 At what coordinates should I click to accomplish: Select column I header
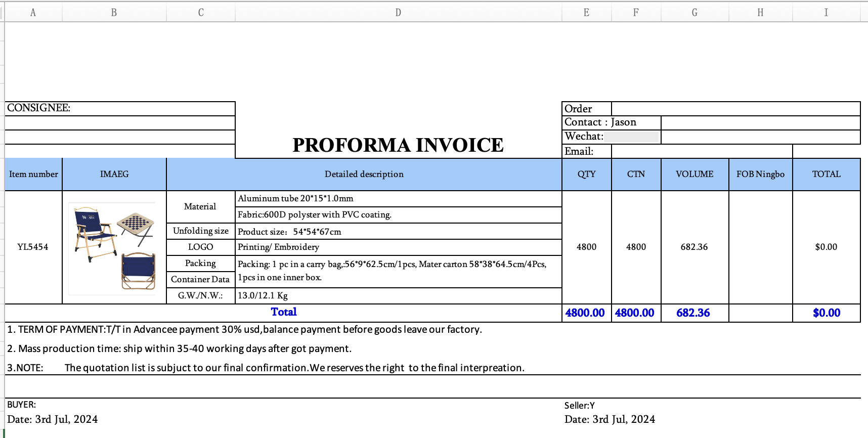tap(826, 13)
